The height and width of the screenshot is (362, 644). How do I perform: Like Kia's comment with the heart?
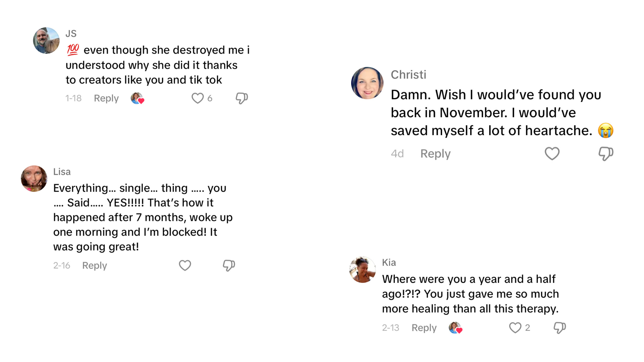[515, 327]
